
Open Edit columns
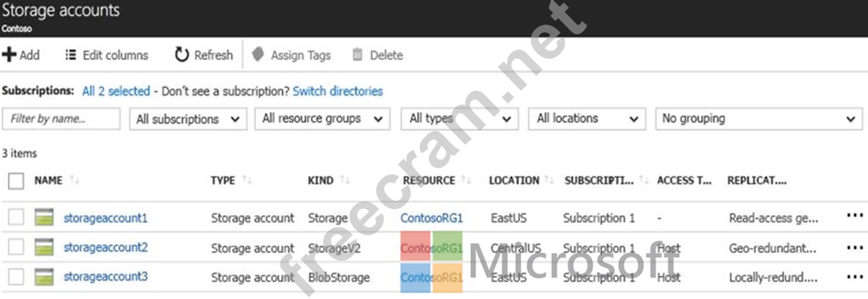(x=107, y=56)
